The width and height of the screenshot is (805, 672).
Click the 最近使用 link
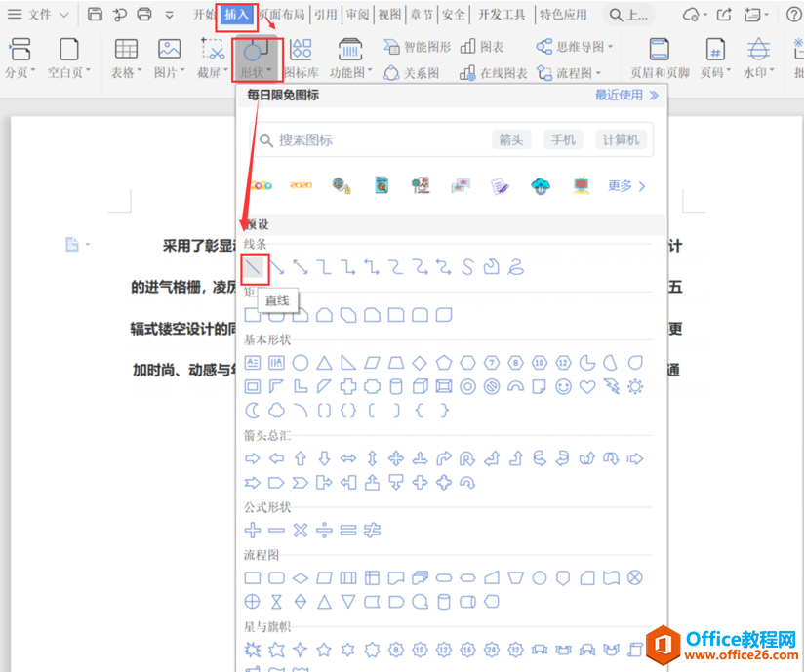pyautogui.click(x=626, y=95)
